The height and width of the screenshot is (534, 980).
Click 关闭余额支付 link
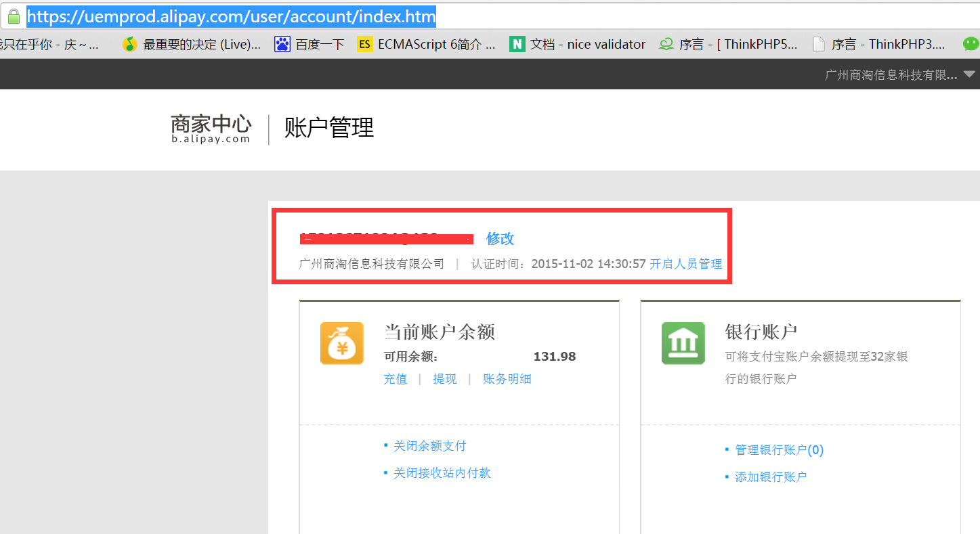pyautogui.click(x=430, y=446)
